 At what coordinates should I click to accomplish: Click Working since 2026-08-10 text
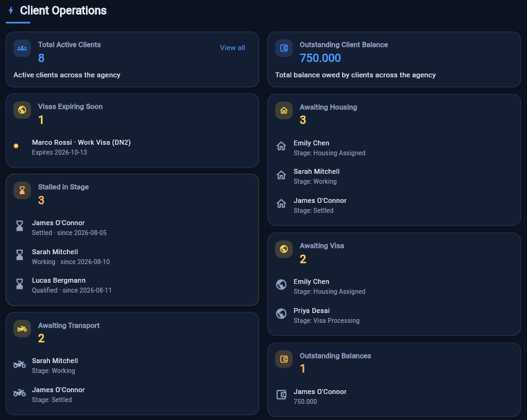(x=71, y=262)
